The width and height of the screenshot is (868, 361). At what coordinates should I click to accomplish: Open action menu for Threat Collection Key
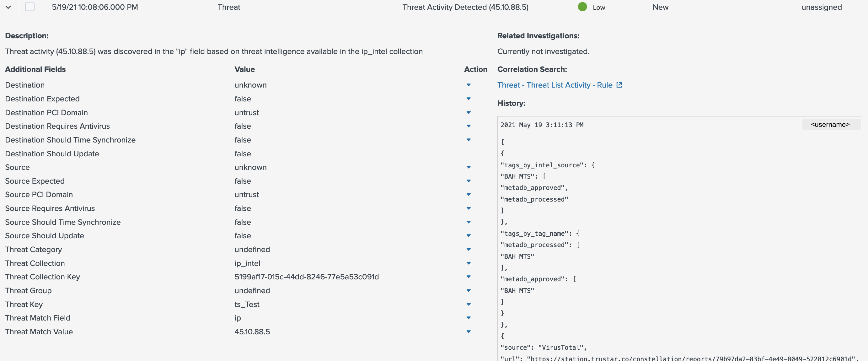(469, 277)
